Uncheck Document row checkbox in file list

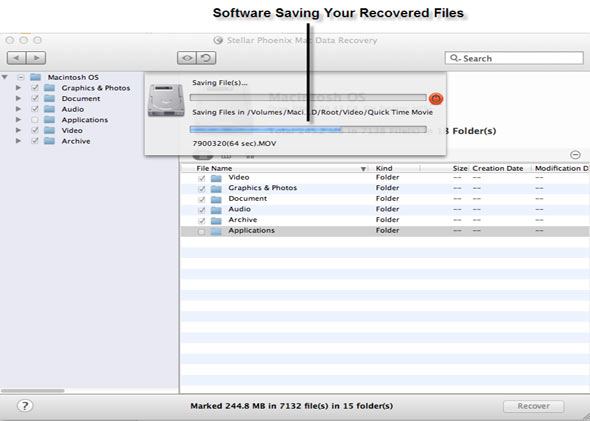click(x=202, y=199)
